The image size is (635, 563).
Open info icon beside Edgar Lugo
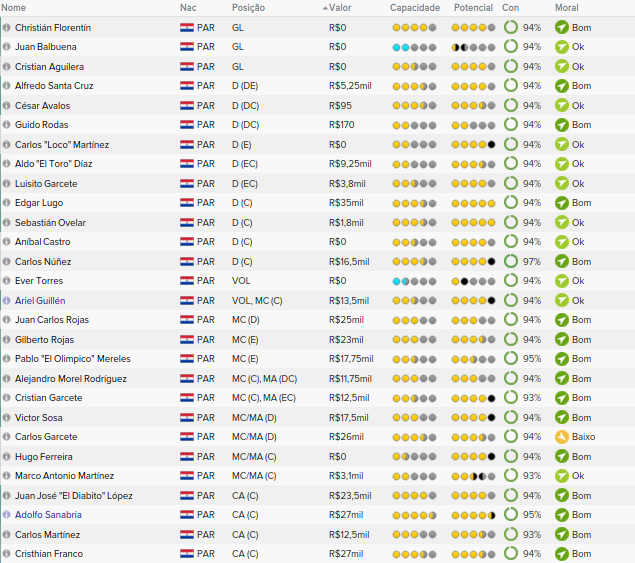[6, 203]
